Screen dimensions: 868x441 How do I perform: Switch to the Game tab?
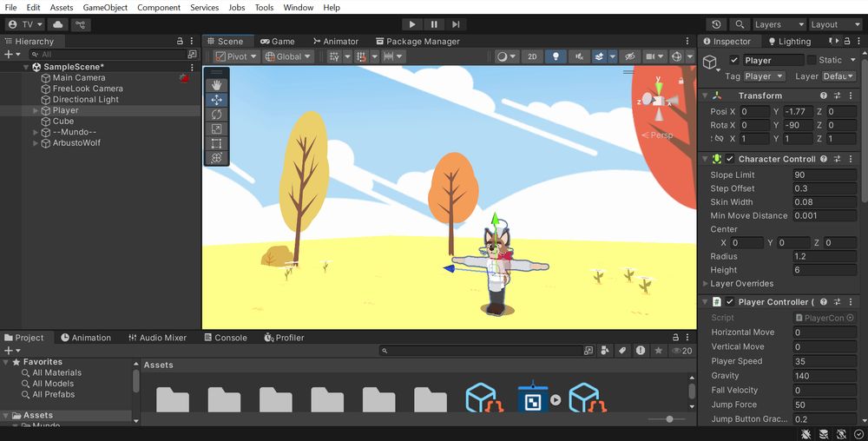[278, 41]
